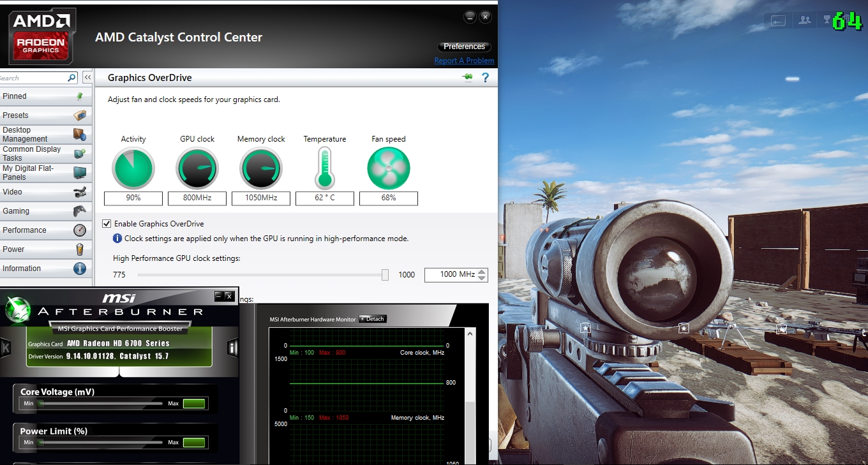Uncheck Enable Graphics OverDrive
The width and height of the screenshot is (868, 465).
coord(107,224)
